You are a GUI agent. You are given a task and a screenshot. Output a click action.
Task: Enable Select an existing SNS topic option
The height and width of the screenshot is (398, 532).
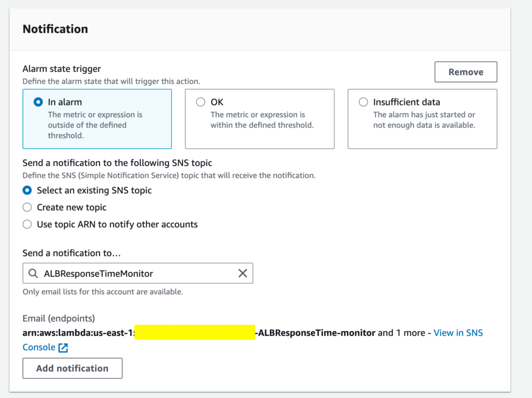(x=27, y=190)
